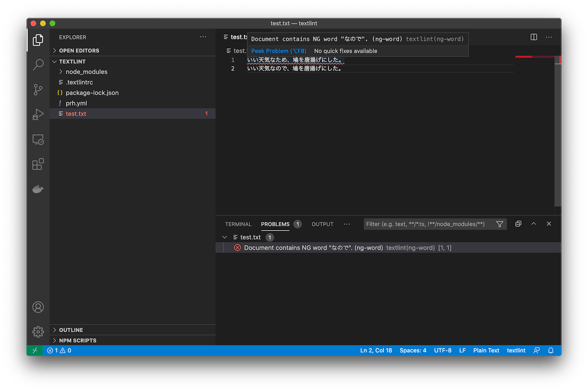Open the Accounts menu icon
Image resolution: width=588 pixels, height=391 pixels.
38,307
